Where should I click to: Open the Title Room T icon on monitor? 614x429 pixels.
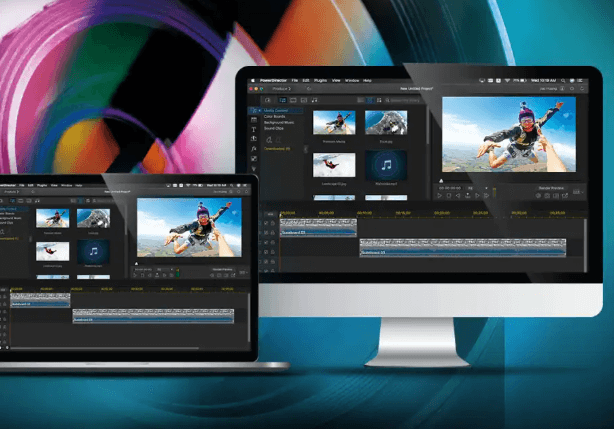254,130
